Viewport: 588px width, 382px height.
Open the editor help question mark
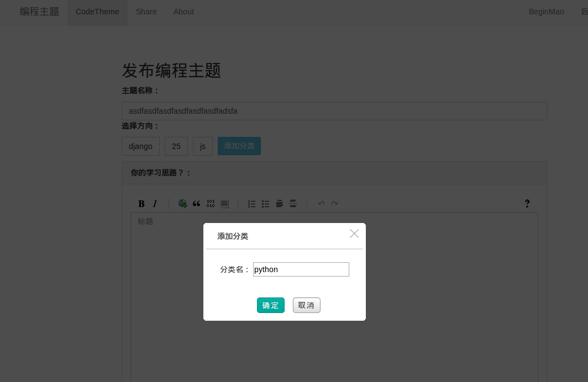click(527, 204)
